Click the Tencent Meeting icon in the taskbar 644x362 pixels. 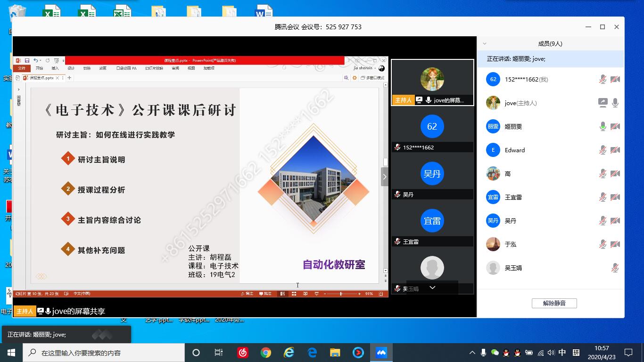click(x=381, y=353)
